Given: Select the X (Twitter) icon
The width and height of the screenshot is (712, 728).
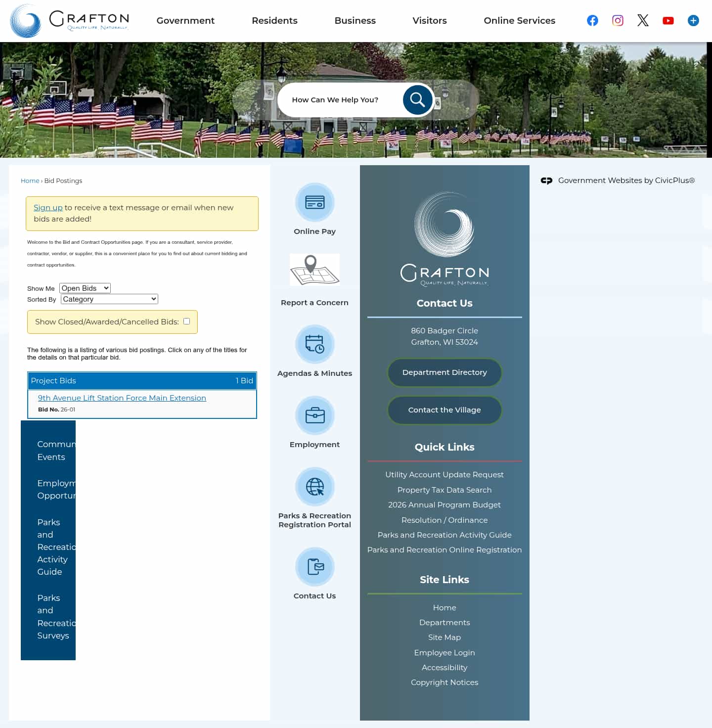Looking at the screenshot, I should click(643, 20).
